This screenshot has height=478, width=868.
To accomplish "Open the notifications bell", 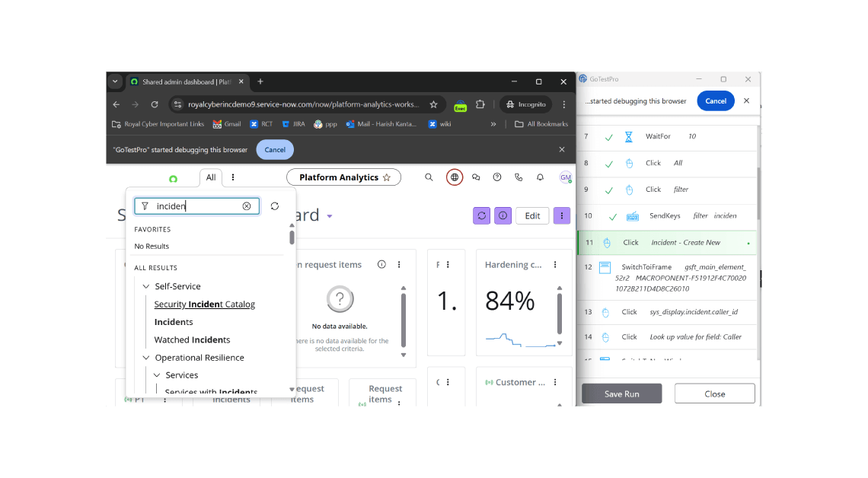I will click(541, 177).
